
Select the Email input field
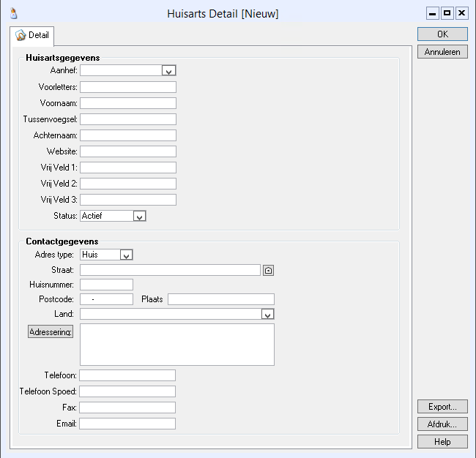point(127,424)
